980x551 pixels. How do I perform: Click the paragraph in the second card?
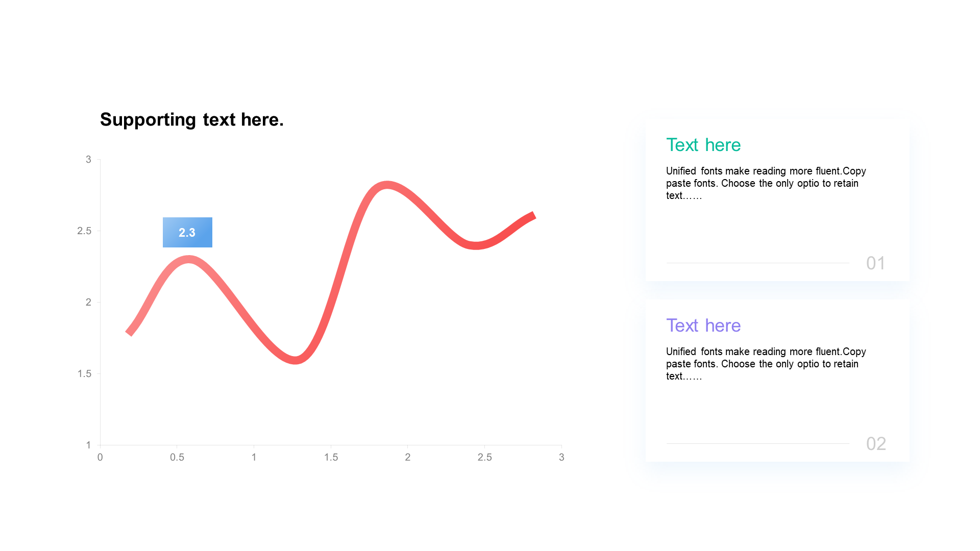766,364
